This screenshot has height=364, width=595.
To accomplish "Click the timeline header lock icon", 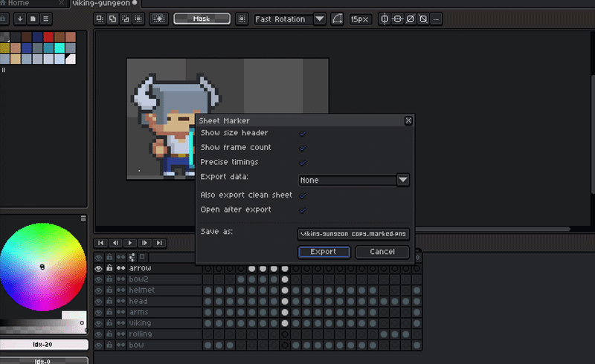I will tap(109, 257).
